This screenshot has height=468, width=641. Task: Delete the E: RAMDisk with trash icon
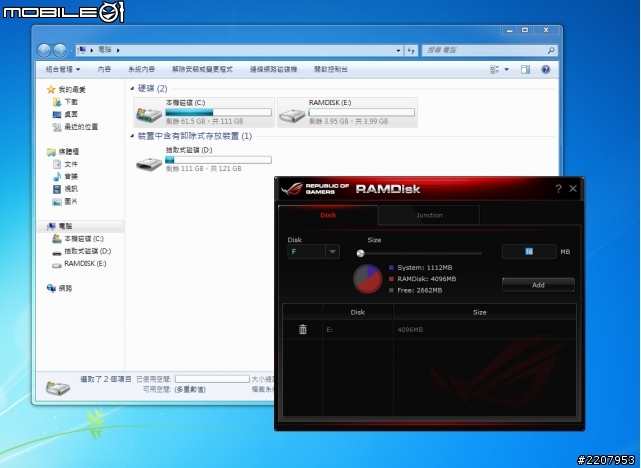tap(303, 329)
